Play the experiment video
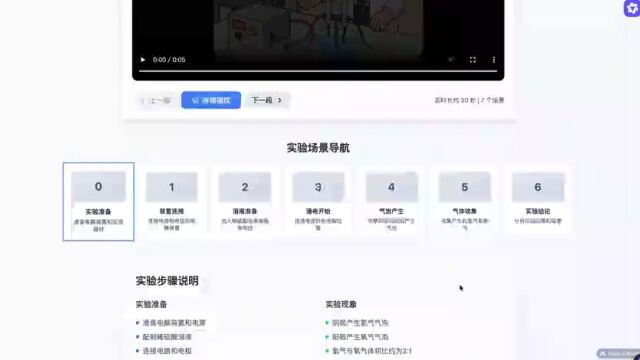Image resolution: width=640 pixels, height=360 pixels. [x=143, y=60]
